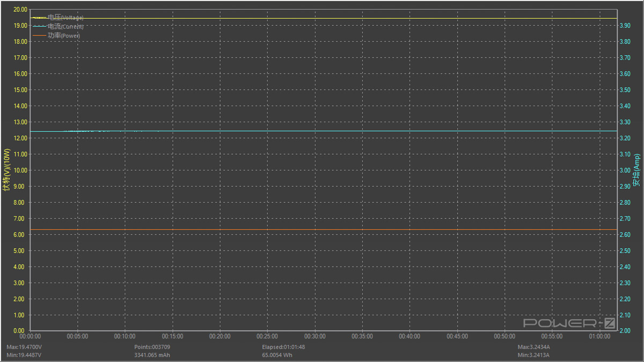Click the left axis title 伏特(V)/(10W)
644x362 pixels.
6,171
